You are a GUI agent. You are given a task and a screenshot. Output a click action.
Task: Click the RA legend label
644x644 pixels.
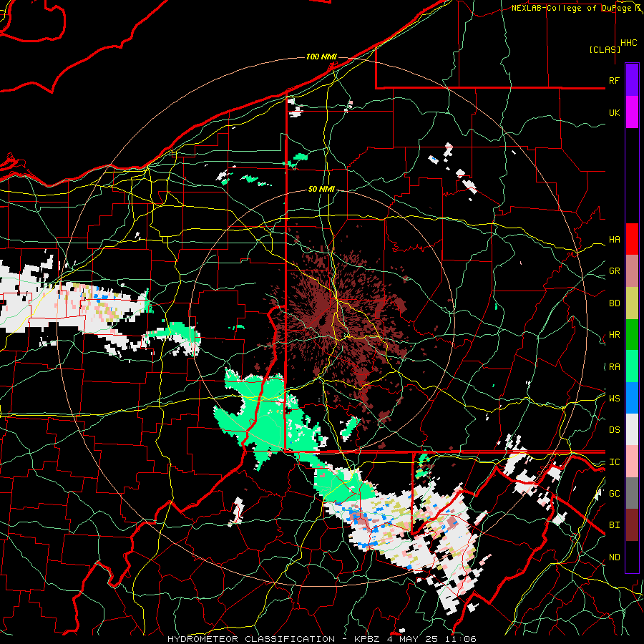pos(614,367)
